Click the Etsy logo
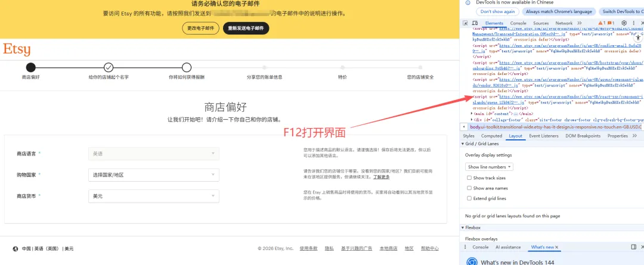Screen dimensions: 644x265 [17, 49]
